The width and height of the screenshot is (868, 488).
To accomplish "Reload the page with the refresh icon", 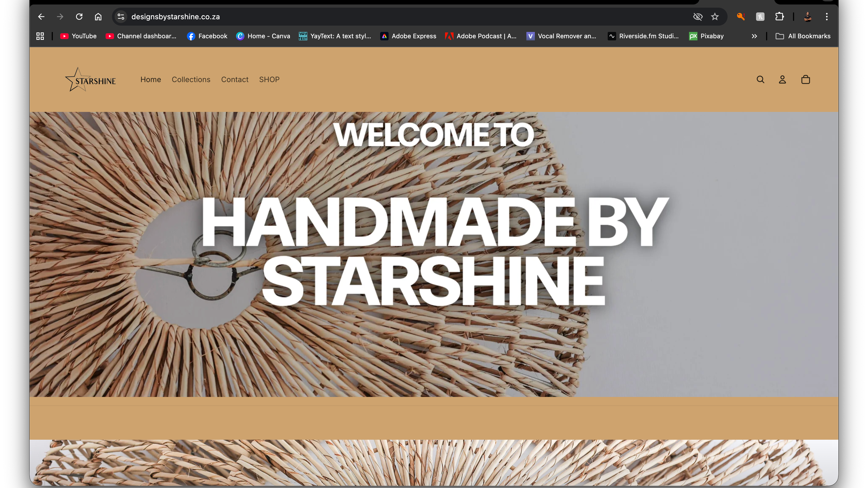I will (79, 17).
